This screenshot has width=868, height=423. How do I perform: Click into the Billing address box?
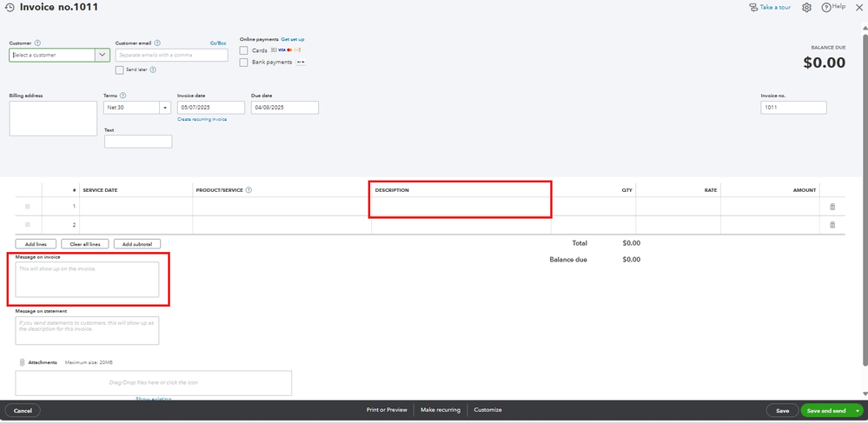[x=53, y=118]
